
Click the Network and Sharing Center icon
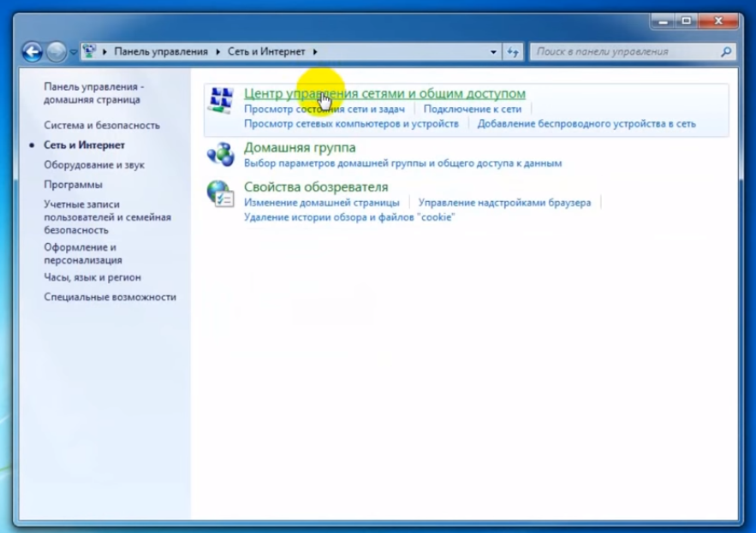(221, 100)
